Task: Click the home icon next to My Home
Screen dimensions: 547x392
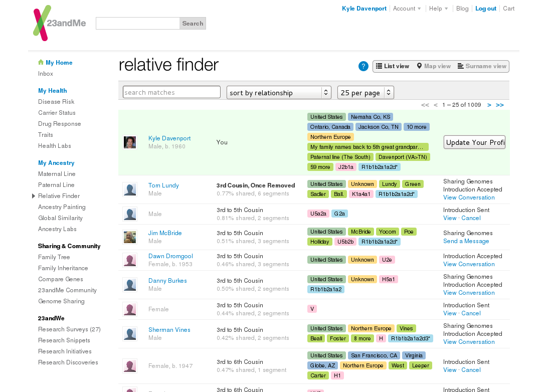Action: [x=41, y=63]
